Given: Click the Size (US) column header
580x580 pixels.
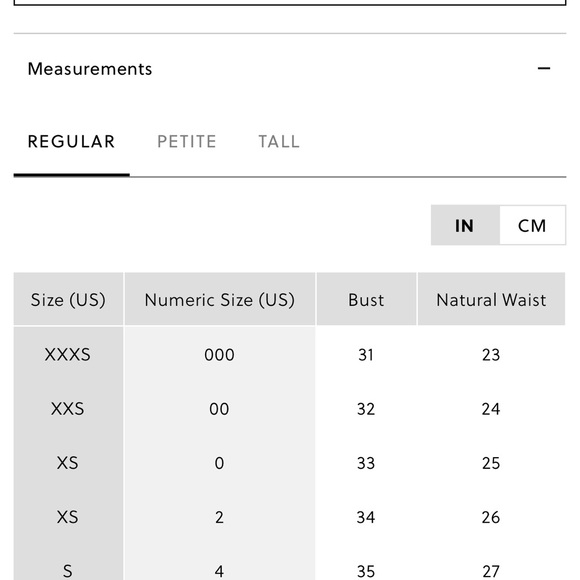Looking at the screenshot, I should [x=68, y=299].
